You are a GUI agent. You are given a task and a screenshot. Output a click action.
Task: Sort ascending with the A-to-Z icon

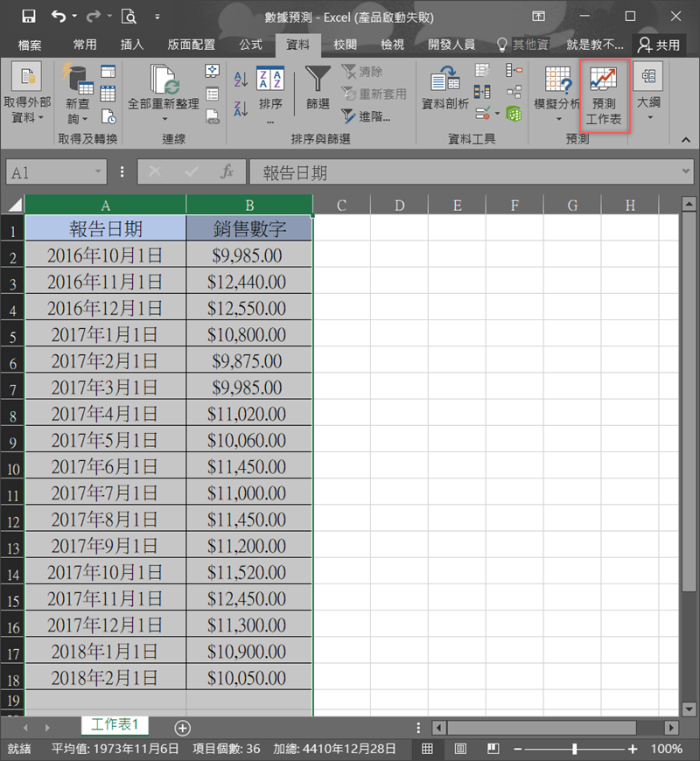pyautogui.click(x=241, y=80)
